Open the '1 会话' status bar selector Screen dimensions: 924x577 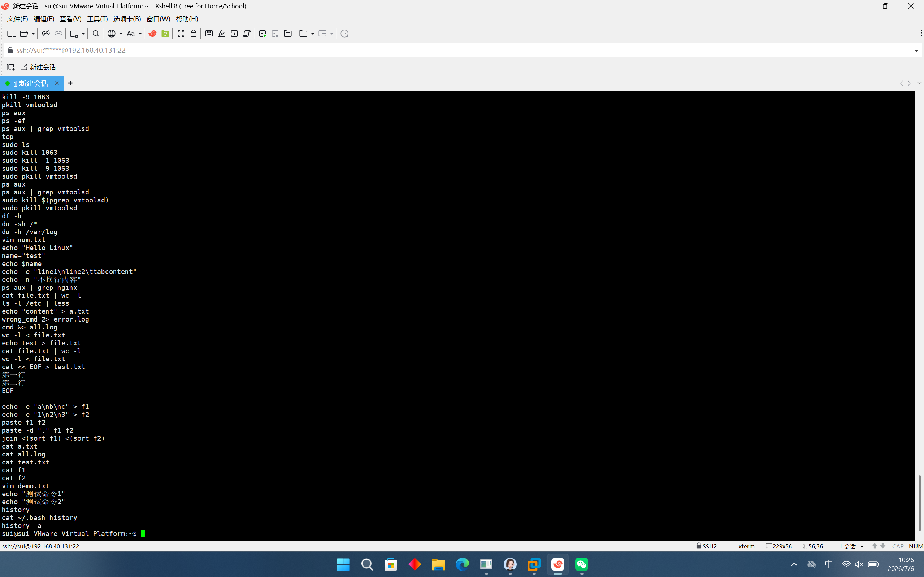pos(851,546)
